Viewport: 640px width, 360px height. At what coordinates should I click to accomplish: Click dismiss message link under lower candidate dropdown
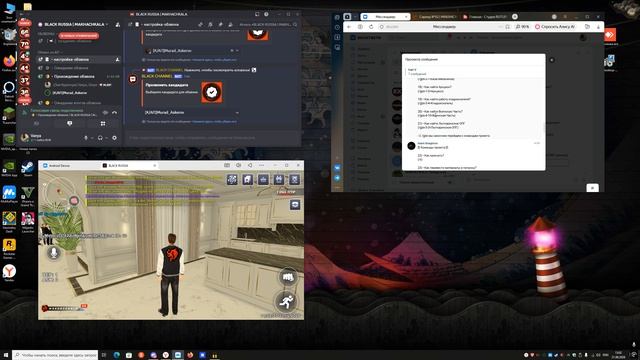214,122
